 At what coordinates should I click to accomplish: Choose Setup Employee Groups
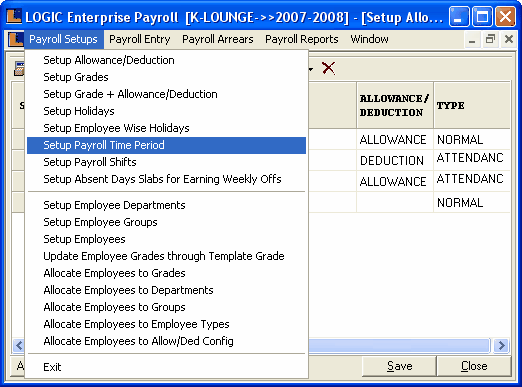point(166,222)
